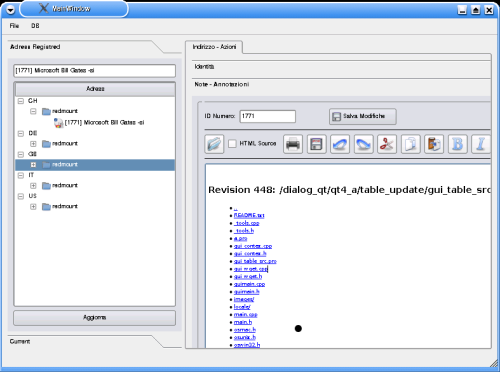Collapse the IT country node
500x372 pixels.
21,175
